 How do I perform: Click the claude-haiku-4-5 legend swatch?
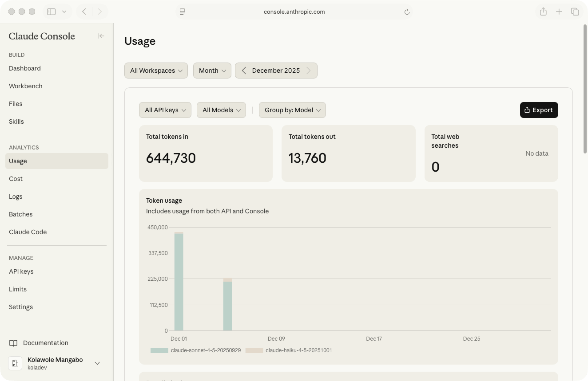(x=254, y=350)
